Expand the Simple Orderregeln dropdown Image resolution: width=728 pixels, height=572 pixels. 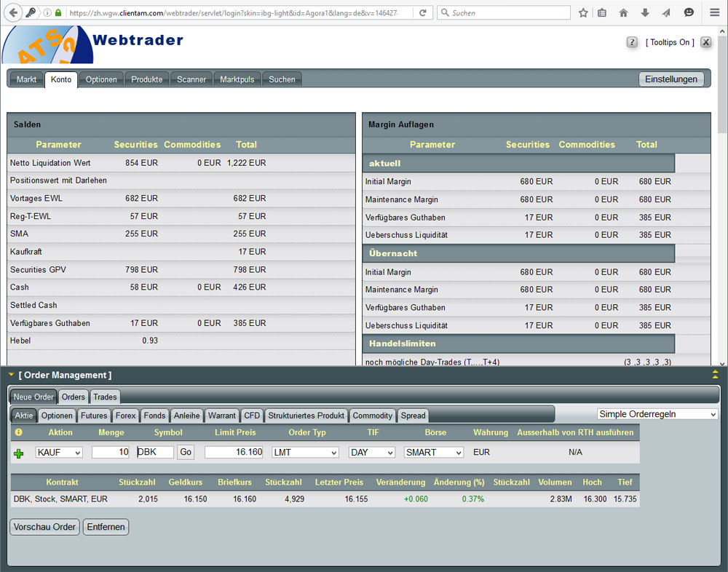point(657,414)
